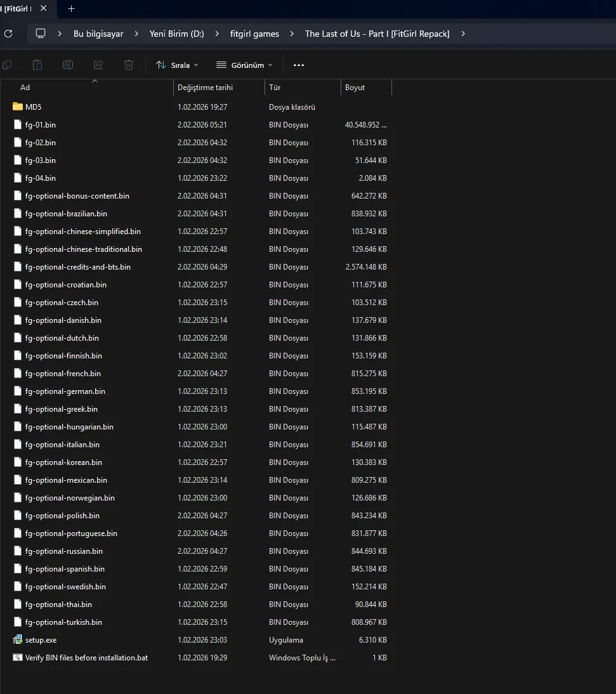Select fg-optional-french.bin
Screen dimensions: 616x694
pos(63,374)
